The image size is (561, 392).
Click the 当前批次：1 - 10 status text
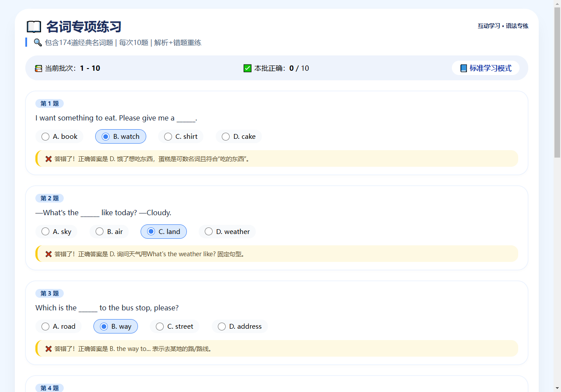pyautogui.click(x=72, y=68)
